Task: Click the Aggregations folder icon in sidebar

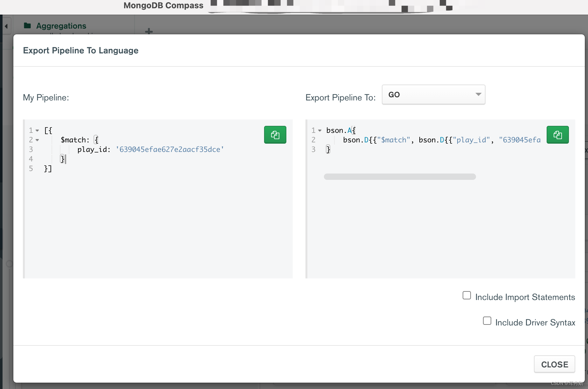Action: pos(27,25)
